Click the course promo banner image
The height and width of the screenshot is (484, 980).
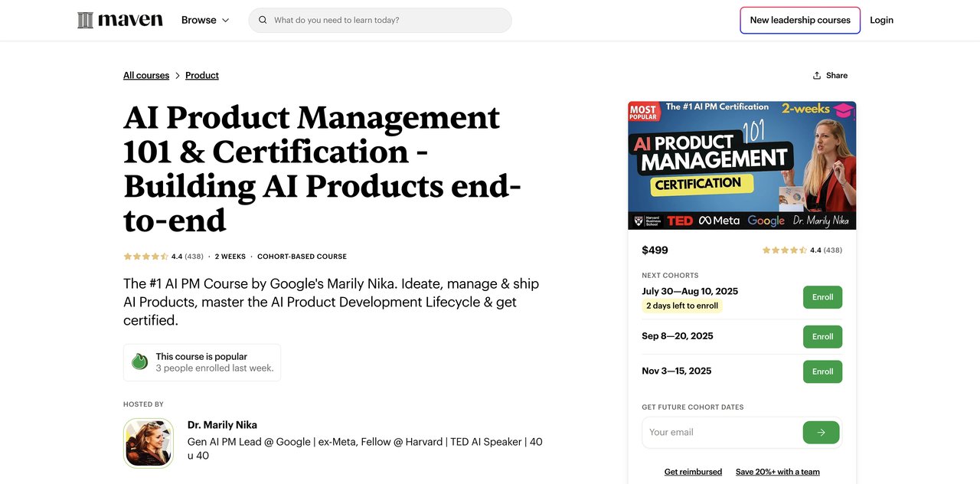point(742,165)
